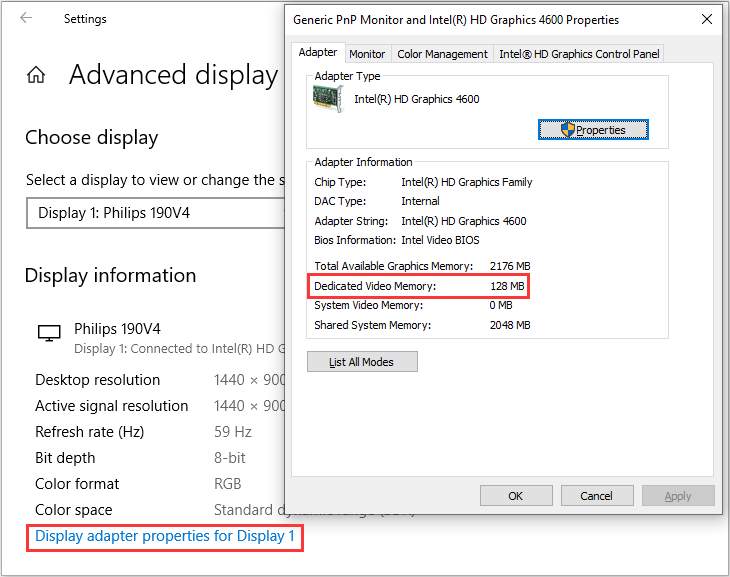This screenshot has height=577, width=730.
Task: Go to Settings home via house icon
Action: (x=36, y=76)
